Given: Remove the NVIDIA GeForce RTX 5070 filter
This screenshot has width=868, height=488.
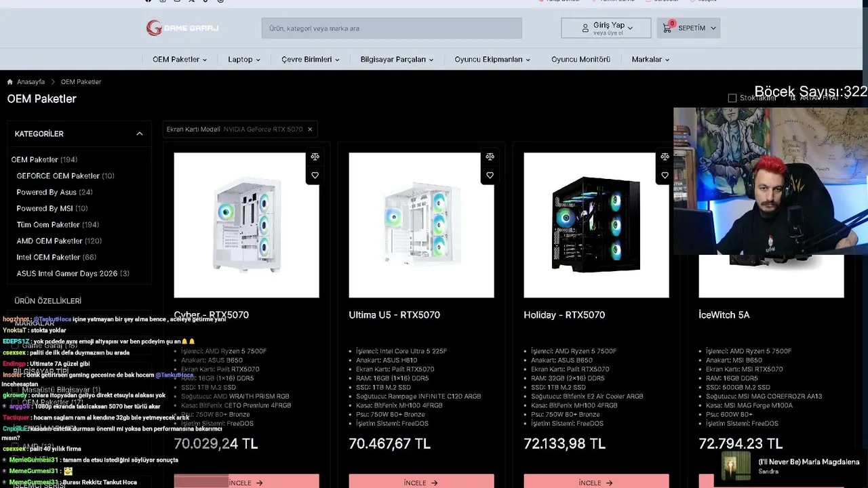Looking at the screenshot, I should [310, 129].
